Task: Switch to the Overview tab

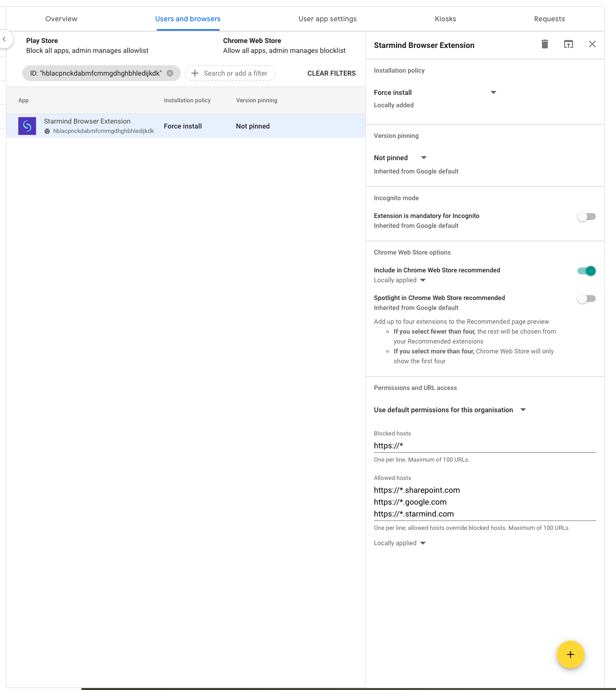Action: pyautogui.click(x=61, y=19)
